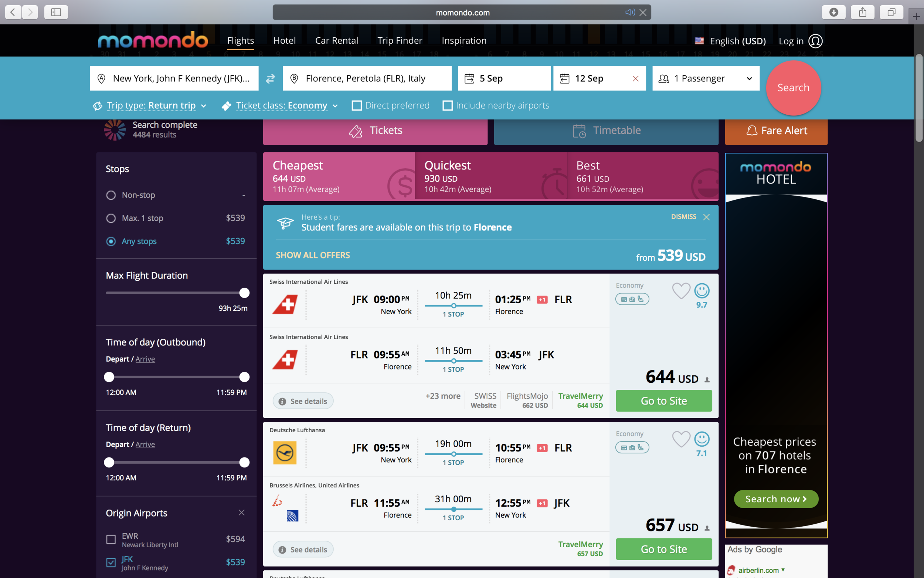Click Outbound time slider left handle
This screenshot has width=924, height=578.
click(109, 377)
